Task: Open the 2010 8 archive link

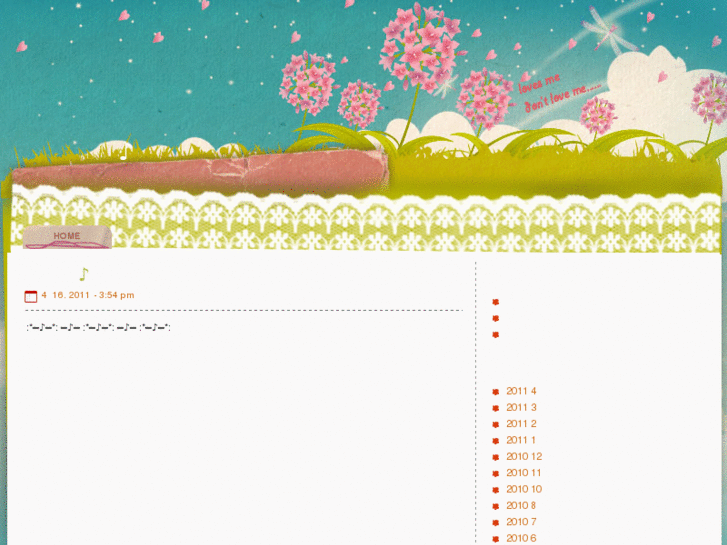Action: pyautogui.click(x=521, y=505)
